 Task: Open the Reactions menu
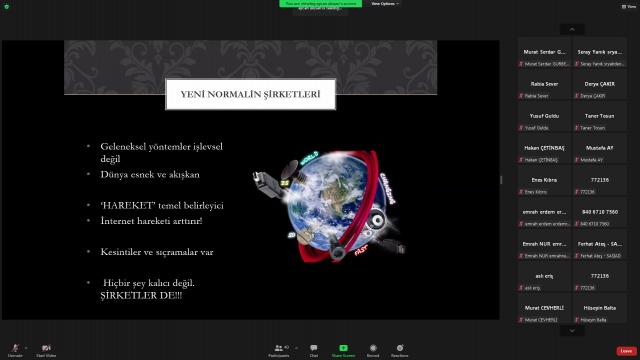[x=400, y=350]
